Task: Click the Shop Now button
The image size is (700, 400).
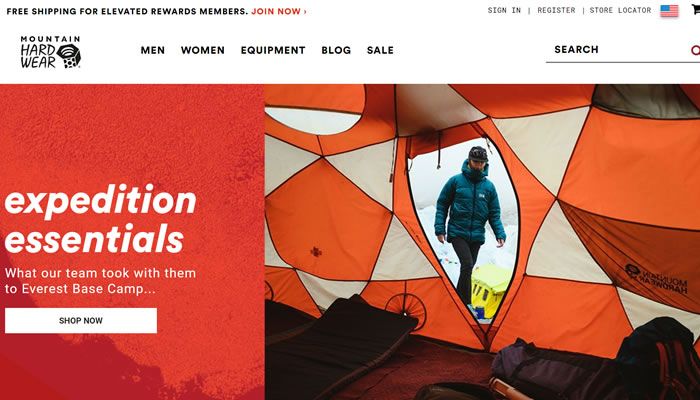Action: coord(81,321)
